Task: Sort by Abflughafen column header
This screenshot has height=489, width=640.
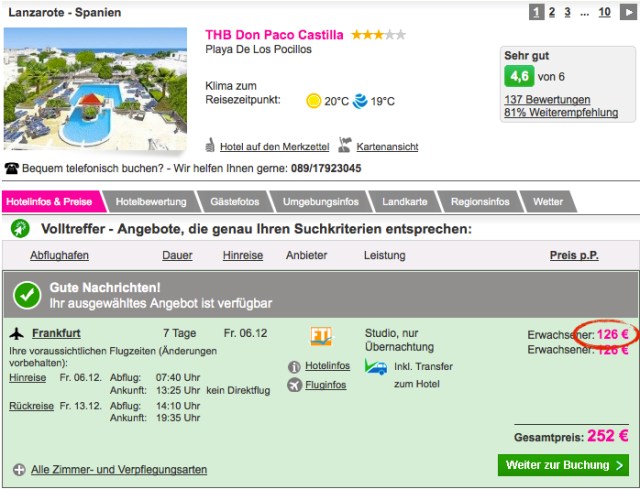Action: tap(59, 256)
